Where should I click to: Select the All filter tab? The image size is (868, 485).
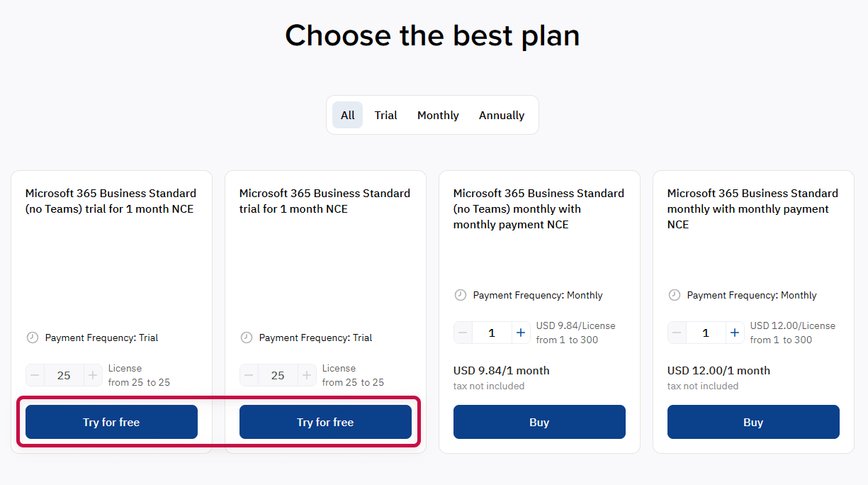coord(347,115)
